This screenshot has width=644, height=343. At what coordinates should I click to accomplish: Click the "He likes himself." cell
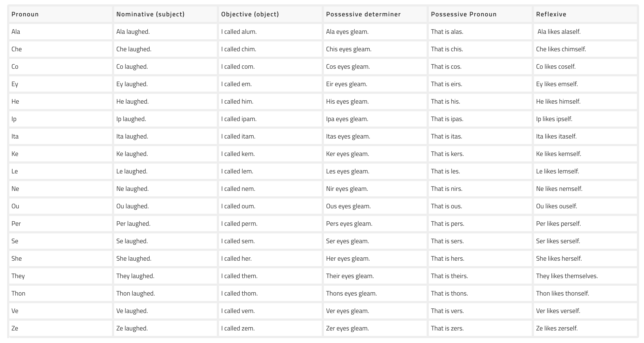tap(558, 101)
